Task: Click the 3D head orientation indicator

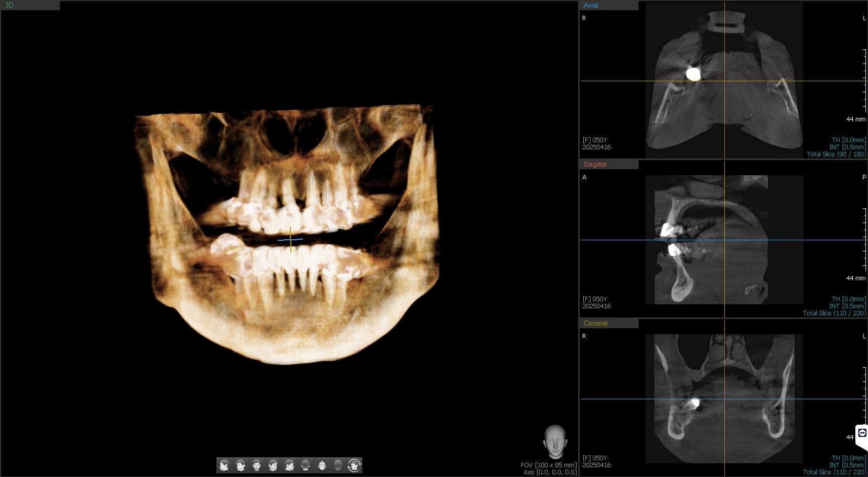Action: point(555,442)
